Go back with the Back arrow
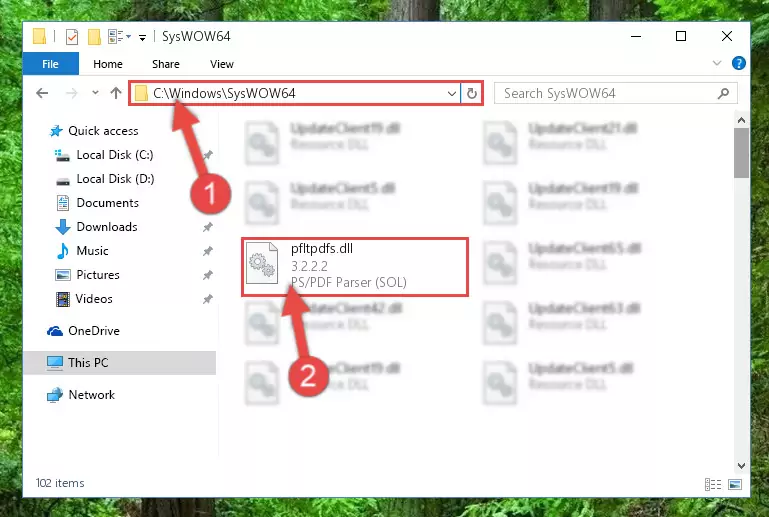 42,93
